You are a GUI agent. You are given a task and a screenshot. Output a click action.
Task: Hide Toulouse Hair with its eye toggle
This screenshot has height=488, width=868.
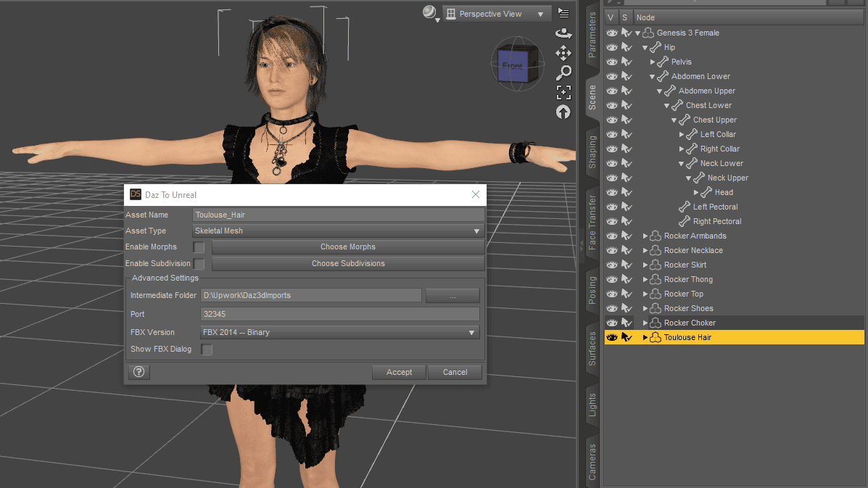click(611, 336)
